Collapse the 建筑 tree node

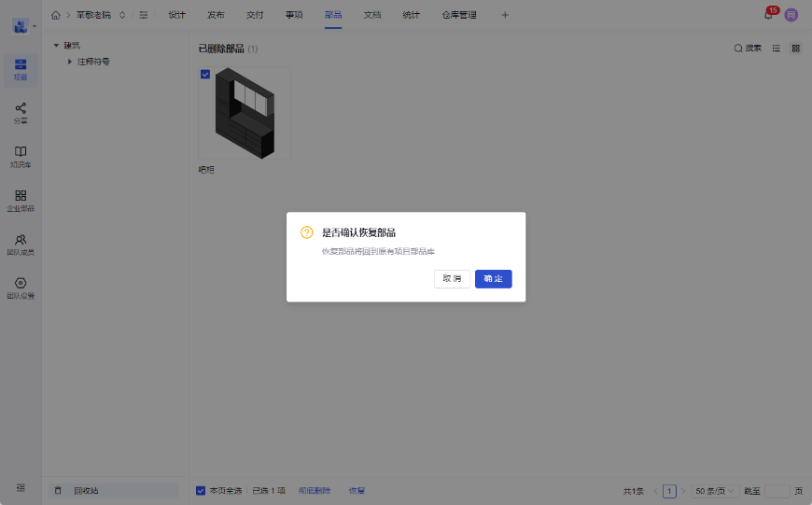[x=56, y=46]
